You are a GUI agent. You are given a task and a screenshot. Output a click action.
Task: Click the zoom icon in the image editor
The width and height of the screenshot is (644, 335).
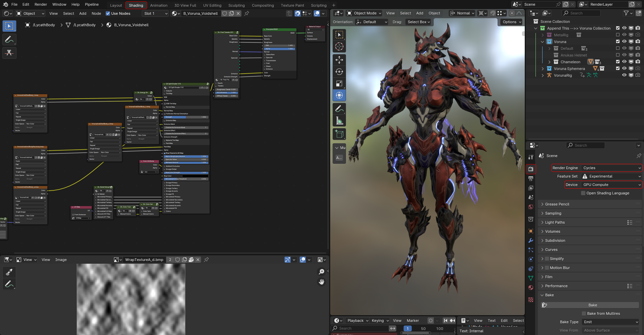(x=321, y=271)
